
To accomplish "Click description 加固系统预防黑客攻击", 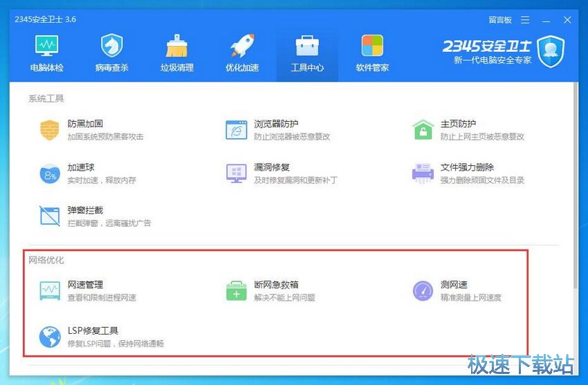I will [105, 137].
